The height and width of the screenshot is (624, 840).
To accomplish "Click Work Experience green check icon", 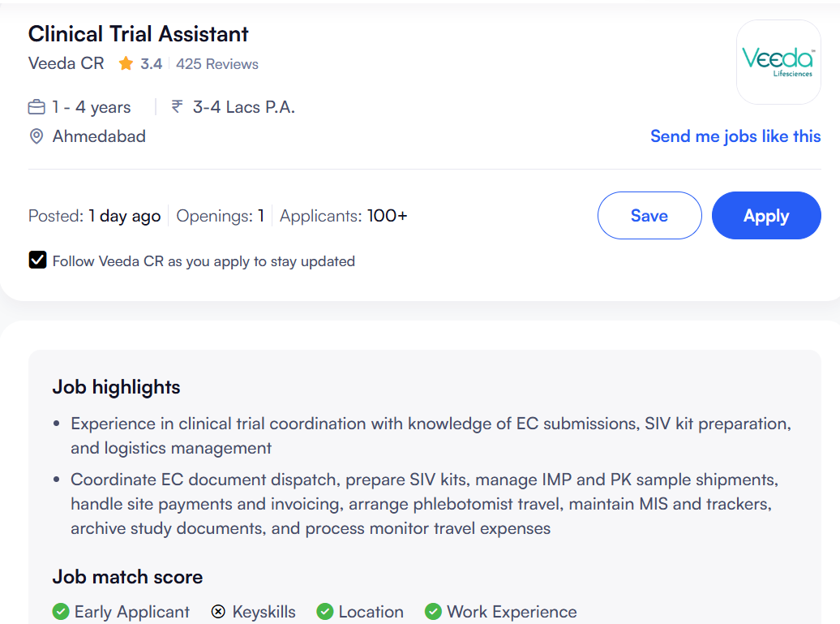I will coord(433,612).
